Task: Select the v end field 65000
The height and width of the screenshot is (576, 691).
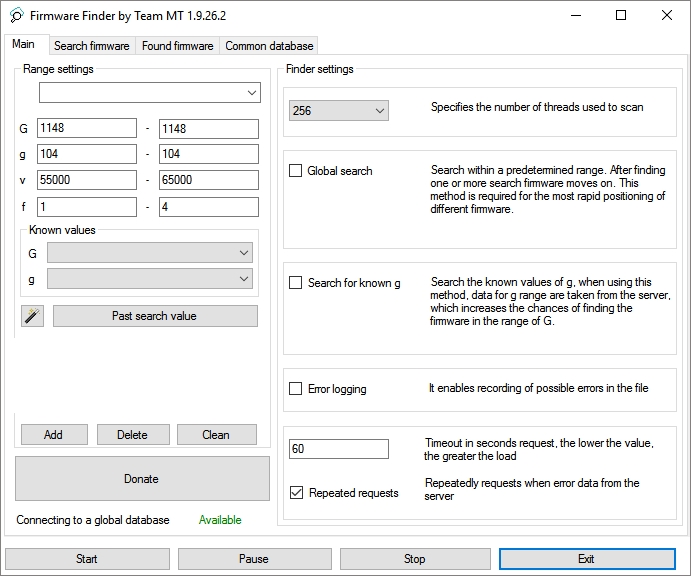Action: (x=209, y=180)
